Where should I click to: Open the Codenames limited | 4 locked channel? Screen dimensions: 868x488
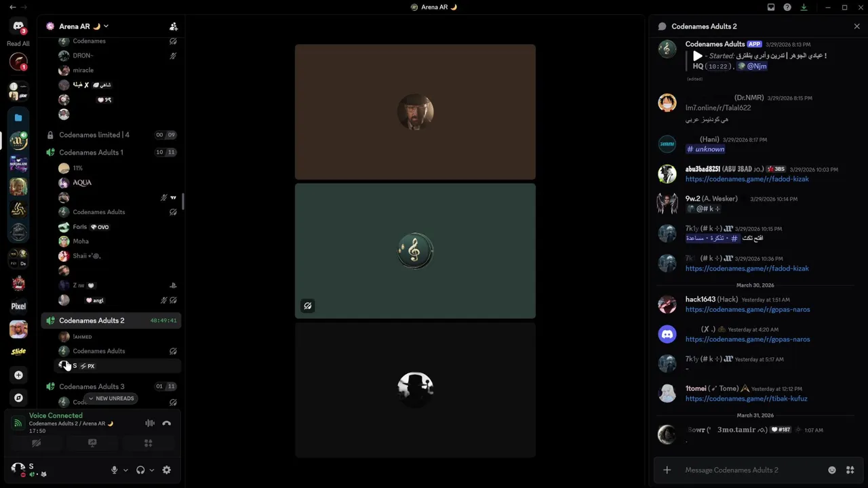111,135
